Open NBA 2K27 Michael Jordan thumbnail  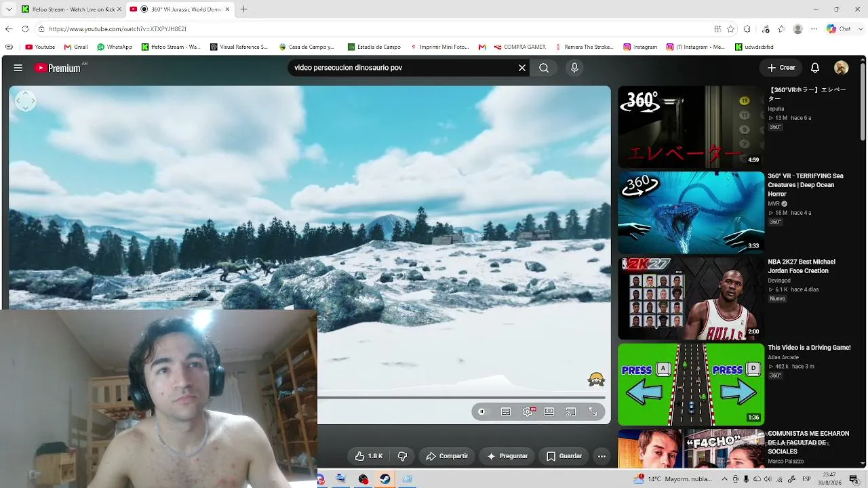tap(691, 298)
